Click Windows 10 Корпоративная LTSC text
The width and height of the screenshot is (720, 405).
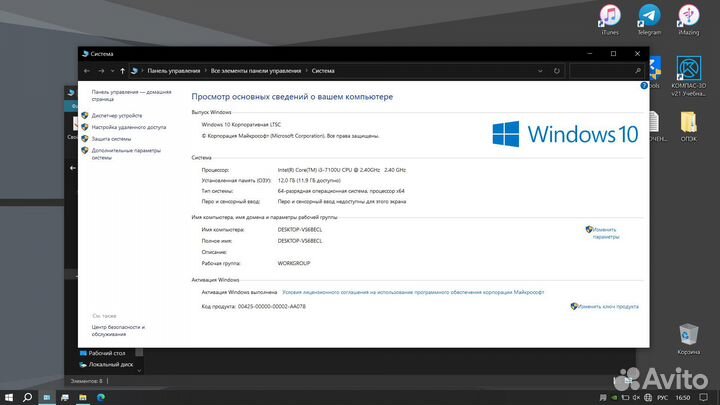click(x=241, y=124)
